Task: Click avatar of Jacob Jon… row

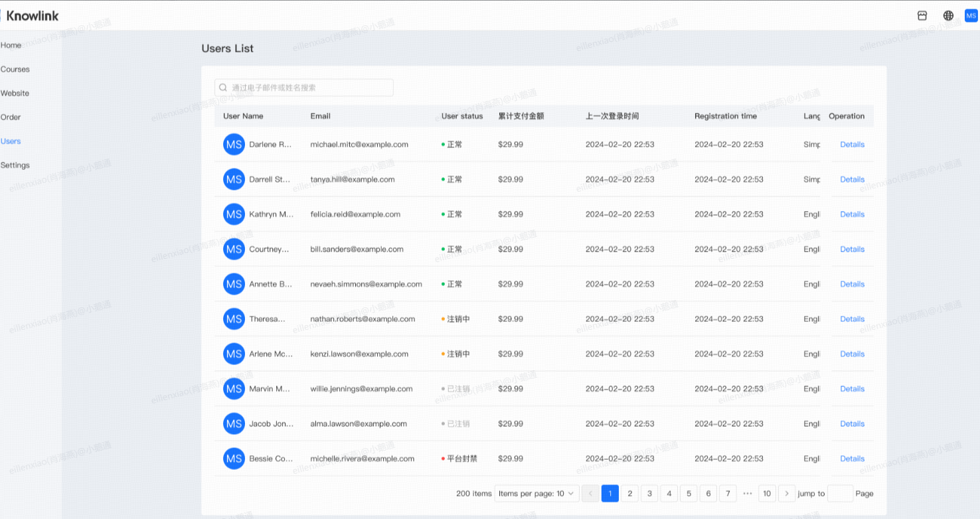Action: [234, 423]
